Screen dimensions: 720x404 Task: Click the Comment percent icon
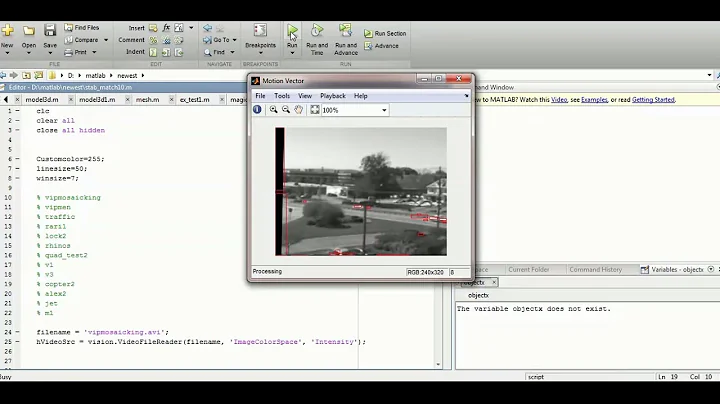pos(153,40)
